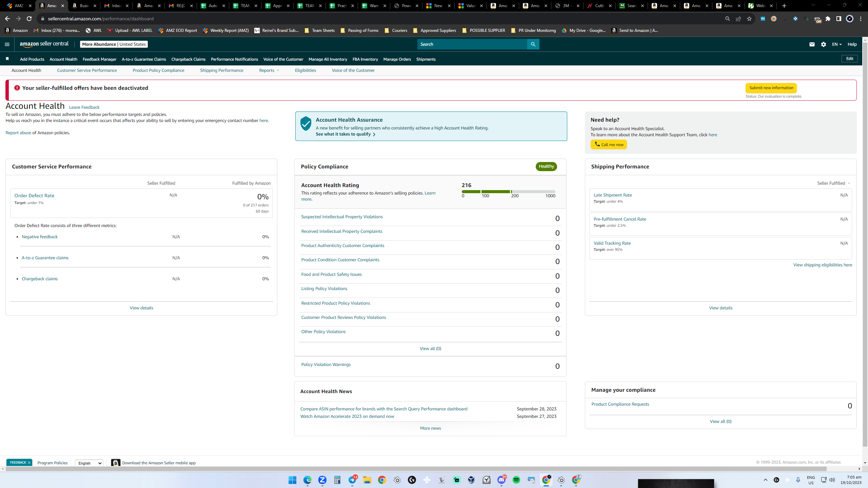Open File Explorer from the taskbar

[x=367, y=480]
